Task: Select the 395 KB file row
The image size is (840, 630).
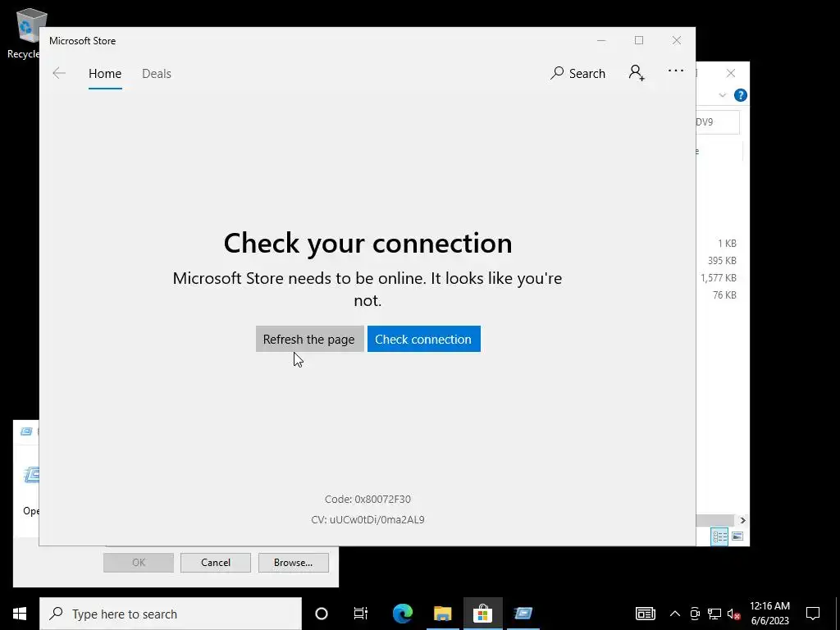Action: click(721, 261)
